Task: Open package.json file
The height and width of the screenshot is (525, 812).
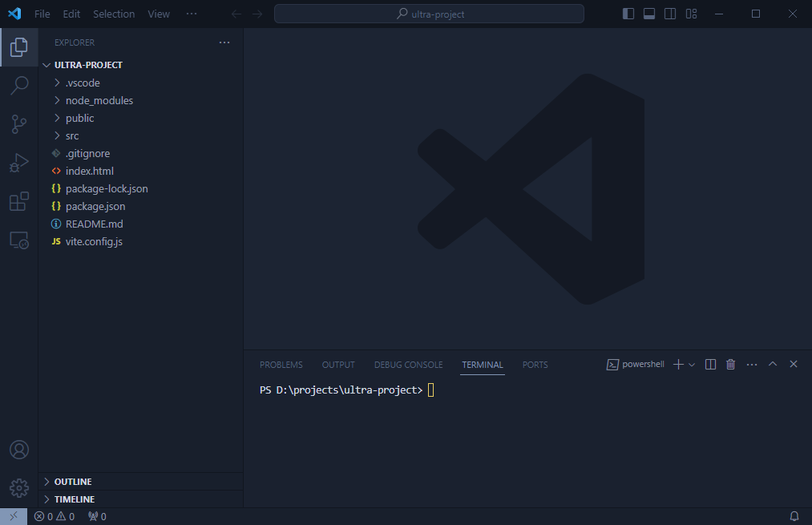Action: pyautogui.click(x=140, y=206)
